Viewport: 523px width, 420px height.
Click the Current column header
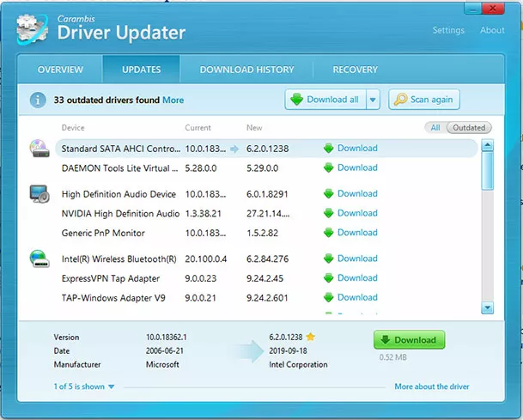tap(198, 127)
